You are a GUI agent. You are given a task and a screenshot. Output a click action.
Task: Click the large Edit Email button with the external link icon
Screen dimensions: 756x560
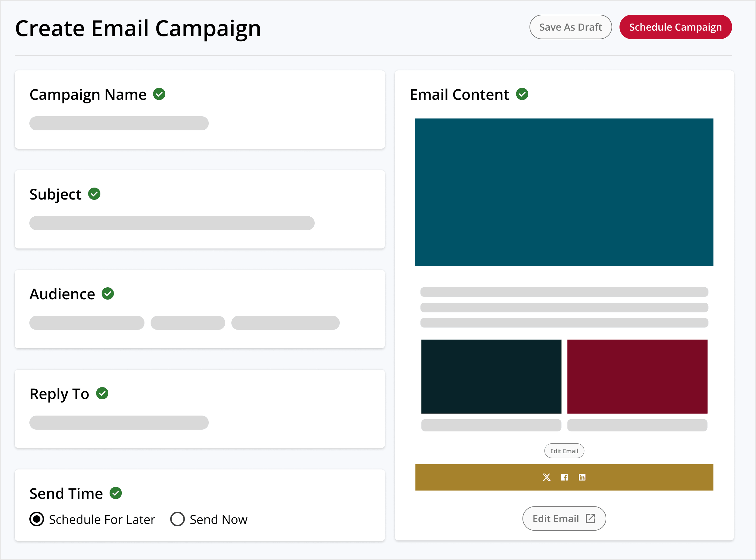564,518
